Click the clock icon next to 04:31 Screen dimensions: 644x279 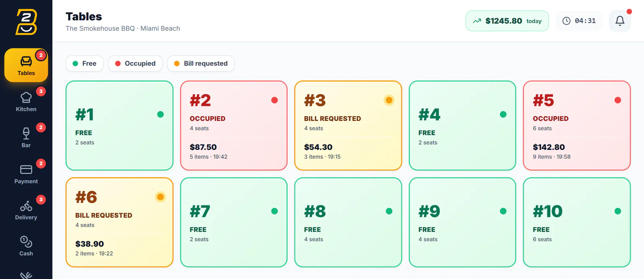point(566,21)
